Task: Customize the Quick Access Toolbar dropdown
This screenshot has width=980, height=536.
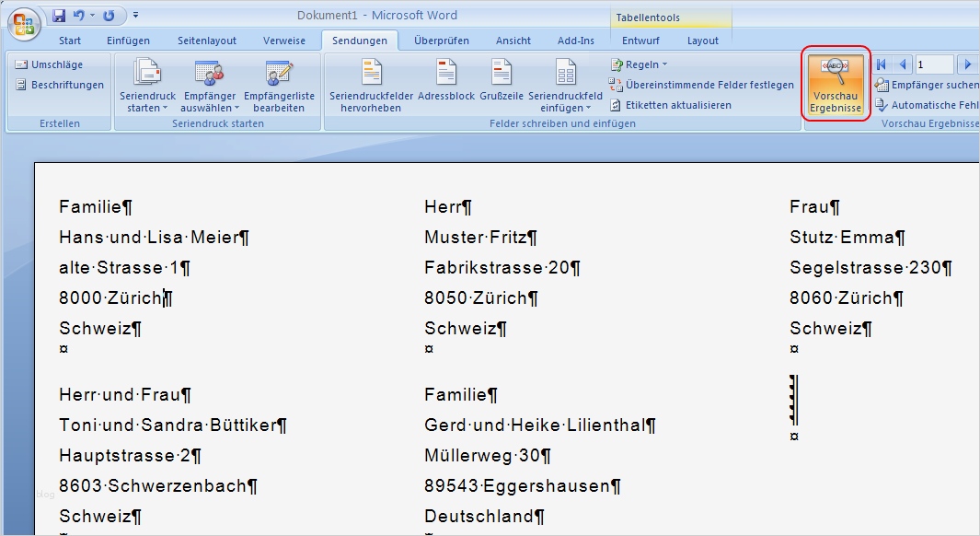Action: (x=135, y=16)
